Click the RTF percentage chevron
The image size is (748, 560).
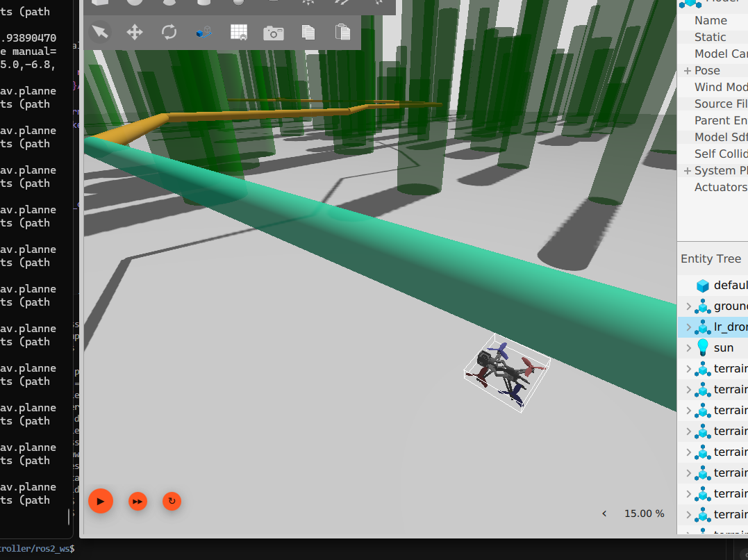click(x=604, y=513)
